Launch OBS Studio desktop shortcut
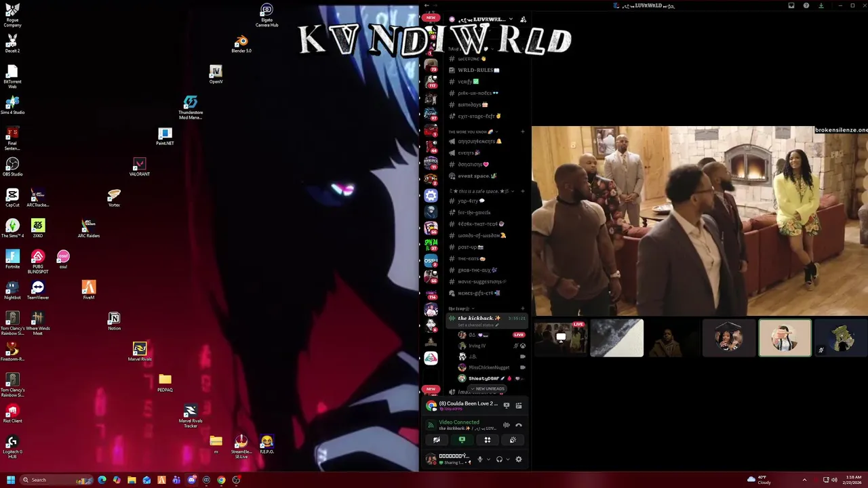Screen dimensions: 868x488 click(x=12, y=167)
